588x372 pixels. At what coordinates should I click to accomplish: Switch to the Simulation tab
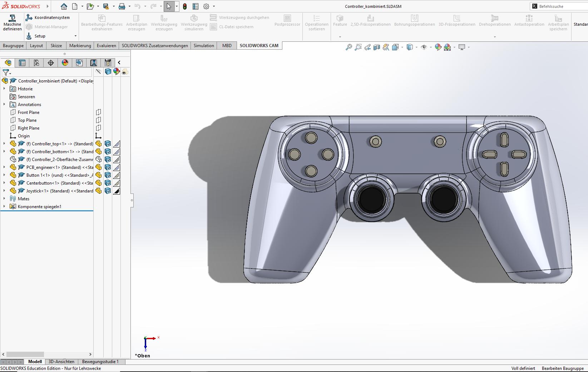(204, 46)
